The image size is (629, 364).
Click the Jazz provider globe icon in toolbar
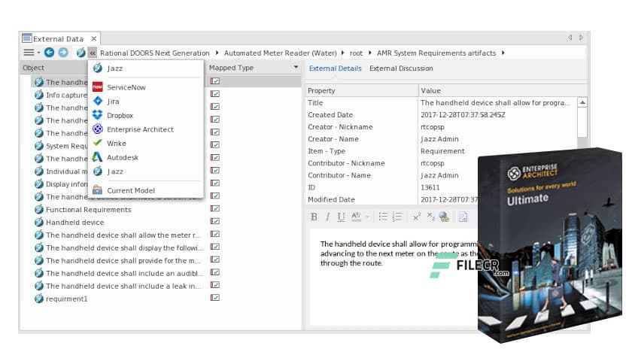pyautogui.click(x=81, y=53)
